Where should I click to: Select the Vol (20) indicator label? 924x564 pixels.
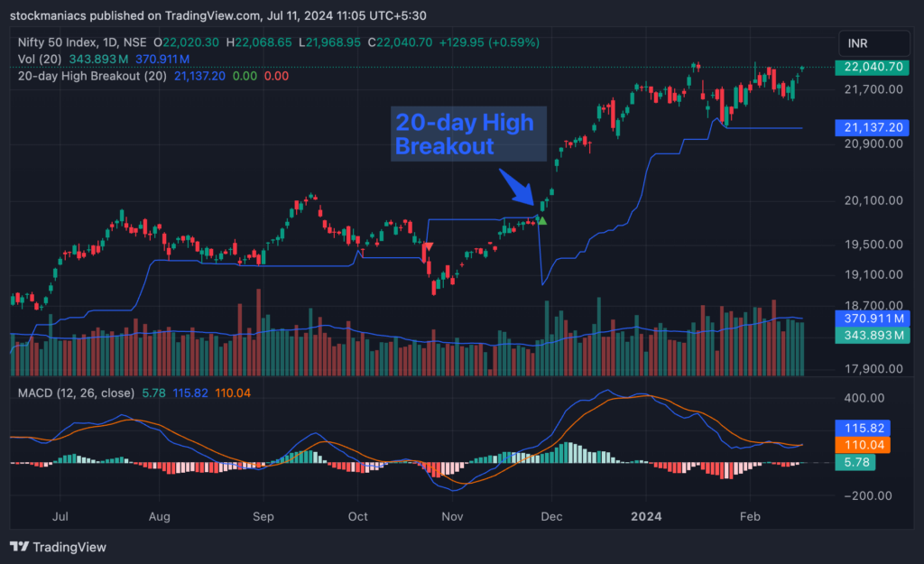(x=40, y=59)
